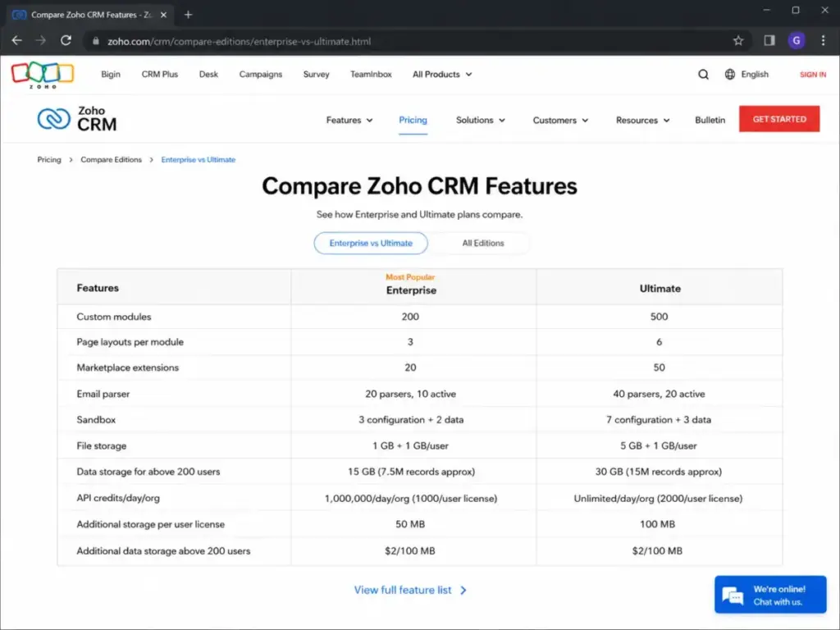Go to Survey product link

click(316, 75)
